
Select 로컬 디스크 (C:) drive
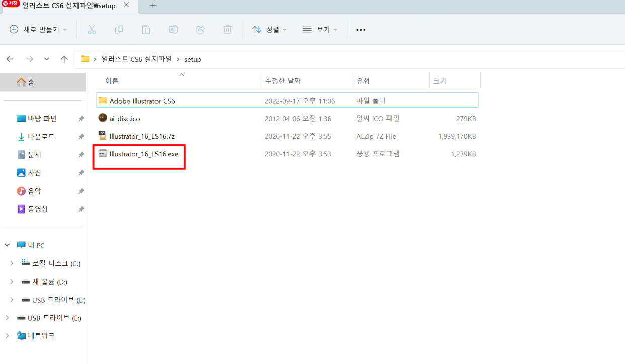coord(50,263)
